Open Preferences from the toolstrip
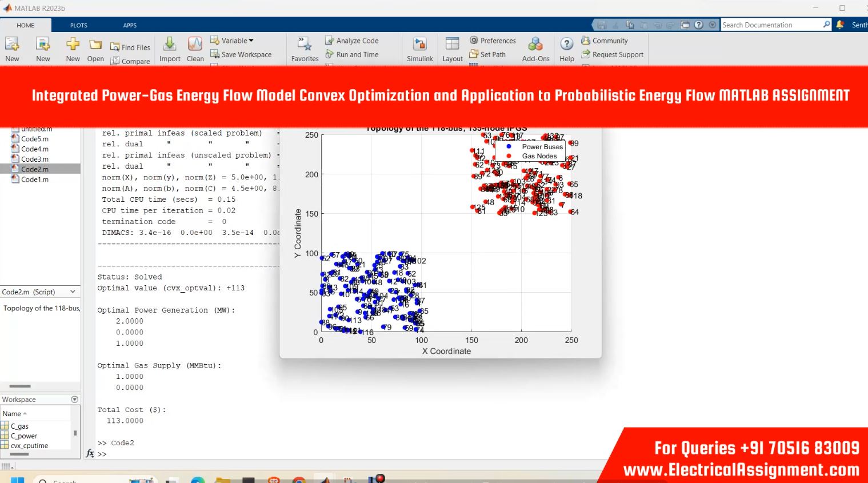Viewport: 868px width, 483px height. pyautogui.click(x=492, y=41)
